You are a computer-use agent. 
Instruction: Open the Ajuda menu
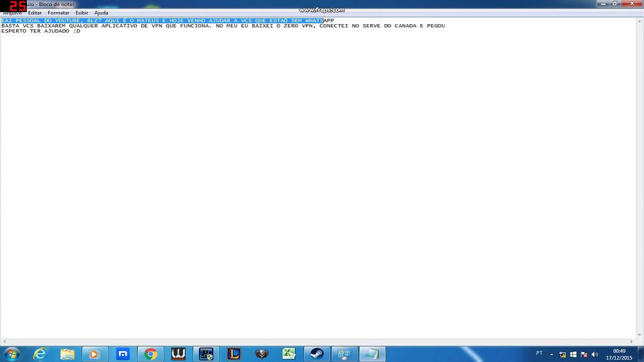point(101,13)
